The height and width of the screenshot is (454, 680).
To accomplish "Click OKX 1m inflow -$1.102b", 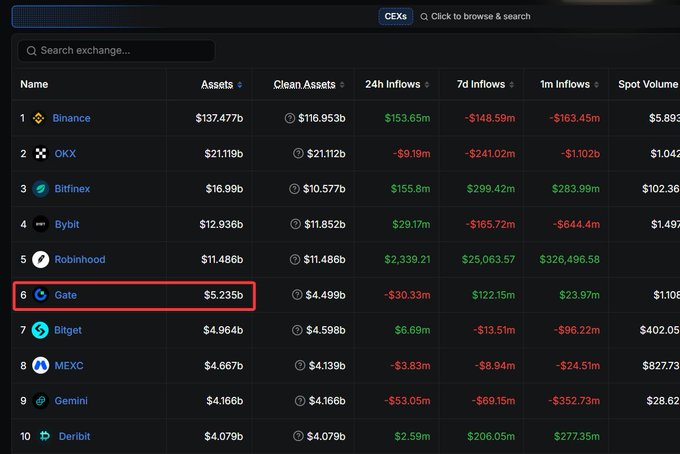I will coord(580,154).
